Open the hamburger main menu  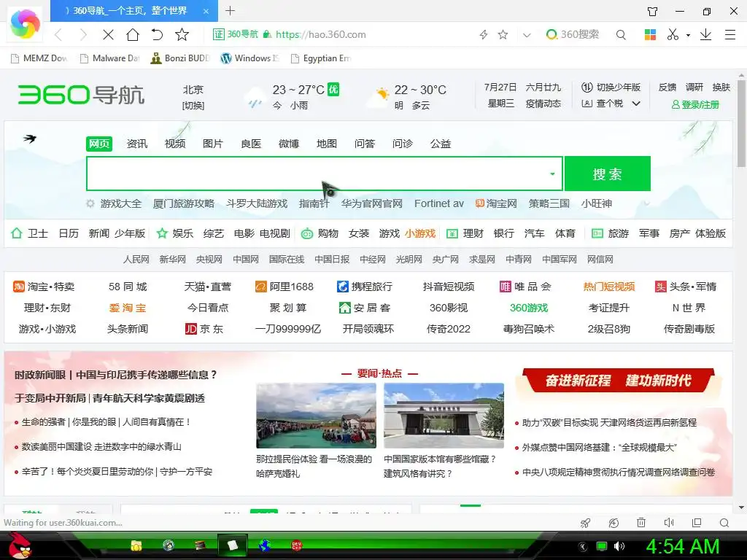tap(729, 34)
